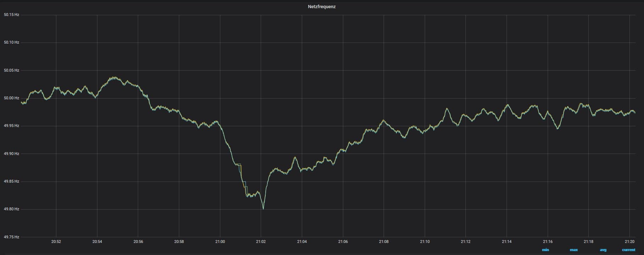
Task: Click the 21:10 time axis label
Action: 425,242
